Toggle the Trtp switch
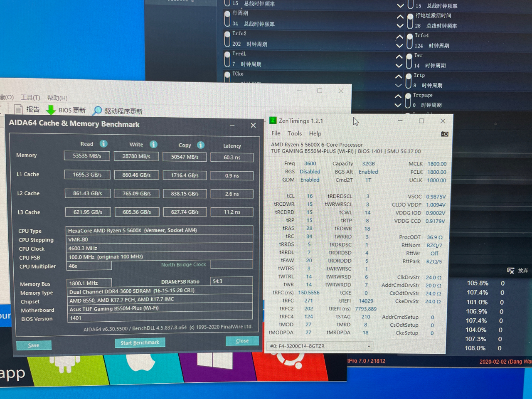This screenshot has width=532, height=399. (409, 81)
